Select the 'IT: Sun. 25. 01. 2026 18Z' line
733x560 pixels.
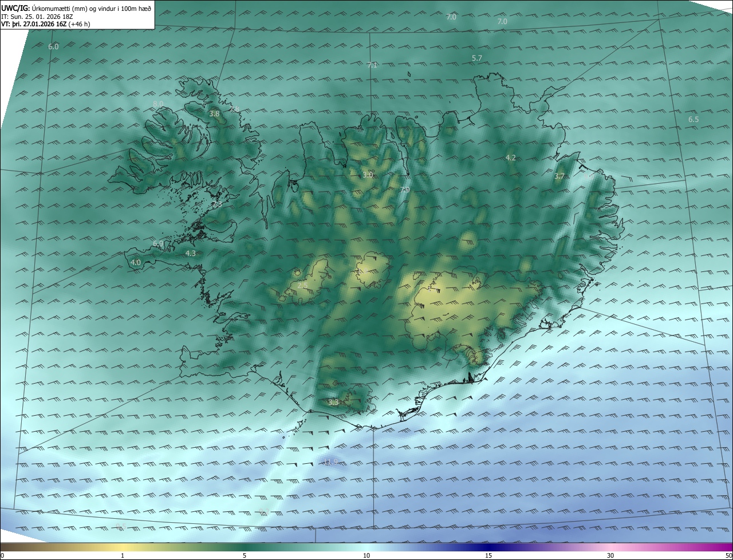[x=38, y=17]
